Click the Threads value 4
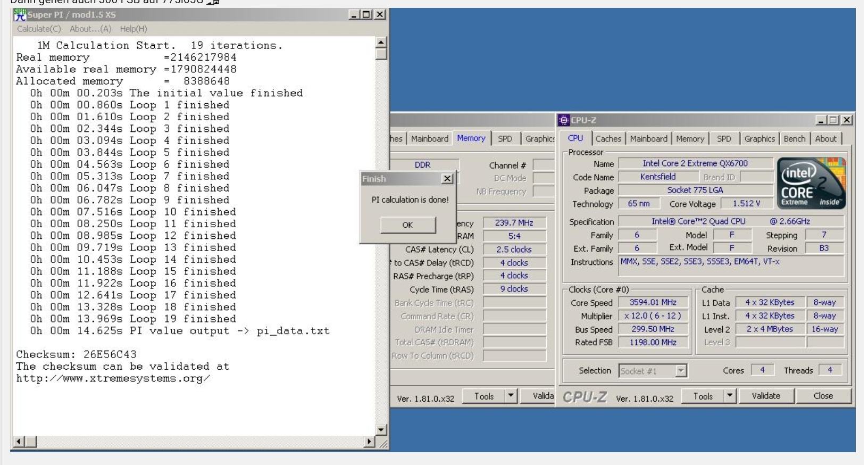This screenshot has width=868, height=465. pos(830,370)
